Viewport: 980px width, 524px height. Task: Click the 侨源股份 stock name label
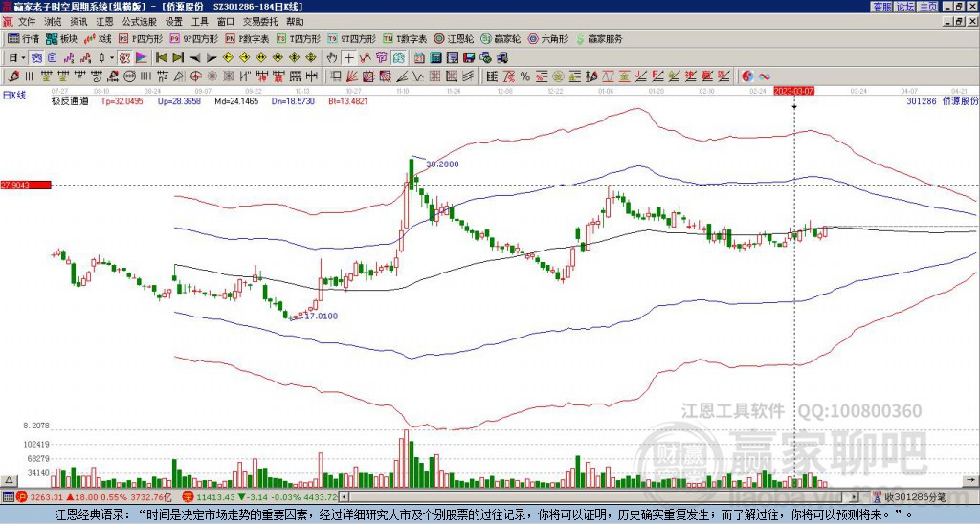[x=960, y=100]
